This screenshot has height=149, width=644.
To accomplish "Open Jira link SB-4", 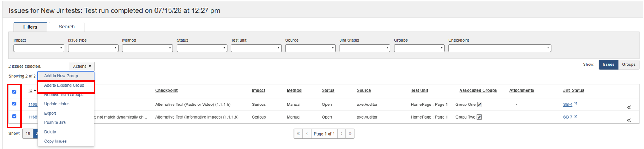I will [x=568, y=104].
